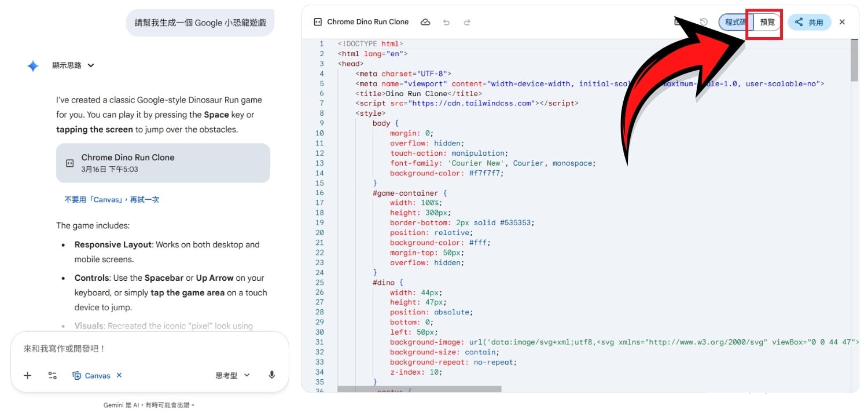Click the Gemini sparkle star icon
868x414 pixels.
point(33,66)
